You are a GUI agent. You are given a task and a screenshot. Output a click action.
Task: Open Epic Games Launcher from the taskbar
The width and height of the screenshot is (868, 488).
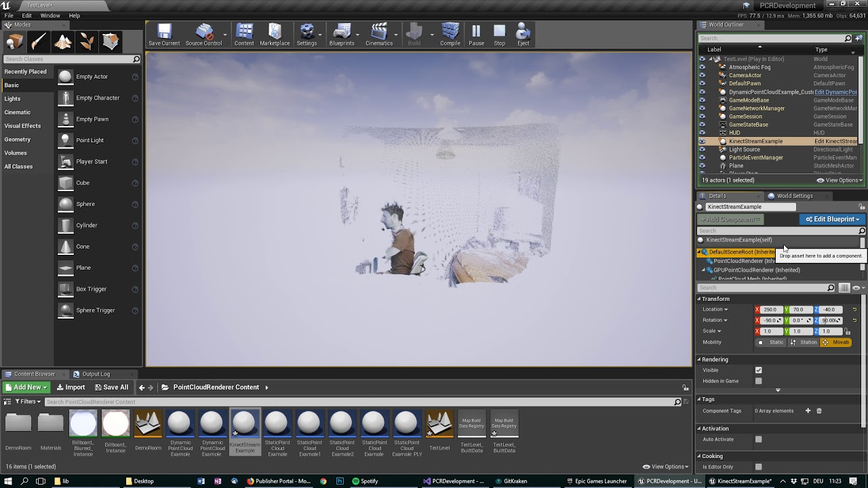[595, 481]
